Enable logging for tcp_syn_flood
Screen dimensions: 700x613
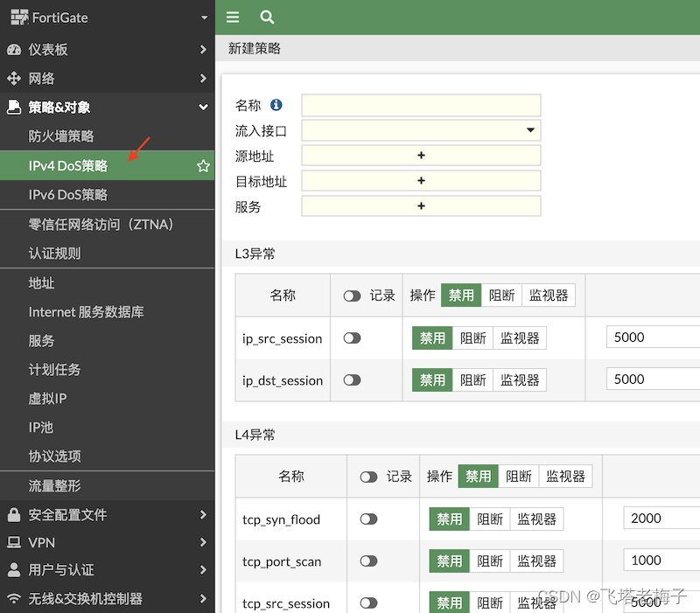pos(368,519)
